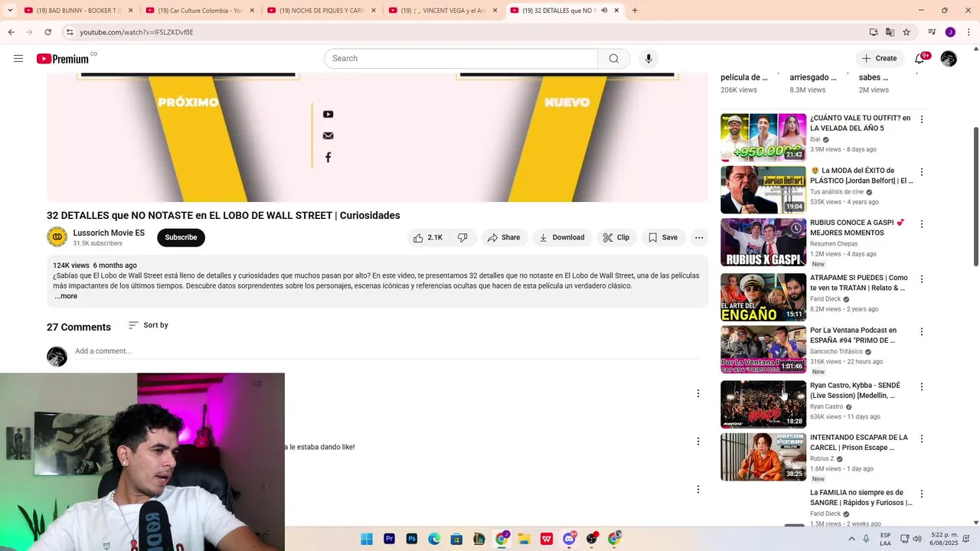Start voice search with microphone icon
980x551 pixels.
[648, 59]
